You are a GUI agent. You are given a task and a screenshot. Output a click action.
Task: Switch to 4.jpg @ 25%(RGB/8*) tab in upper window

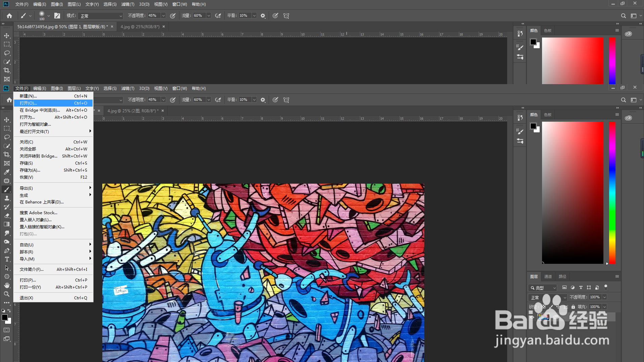click(140, 27)
